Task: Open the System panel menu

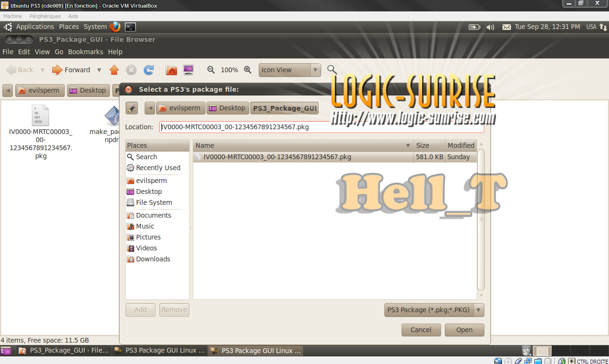Action: [95, 27]
